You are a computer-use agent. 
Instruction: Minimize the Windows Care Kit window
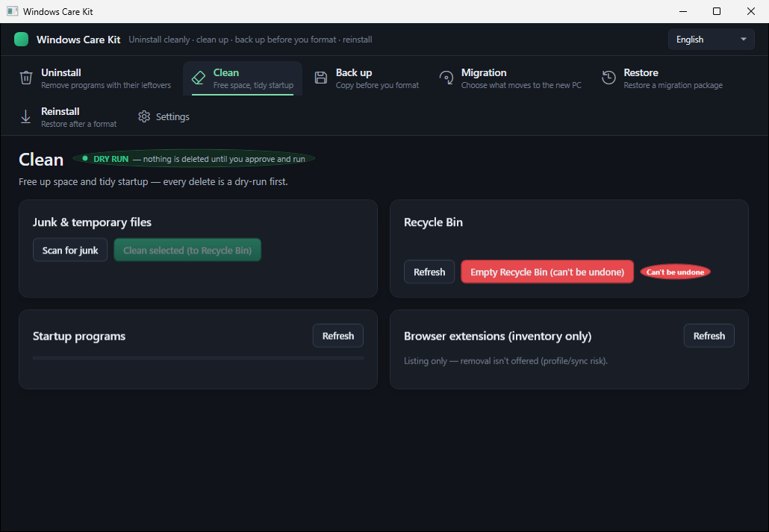[682, 11]
